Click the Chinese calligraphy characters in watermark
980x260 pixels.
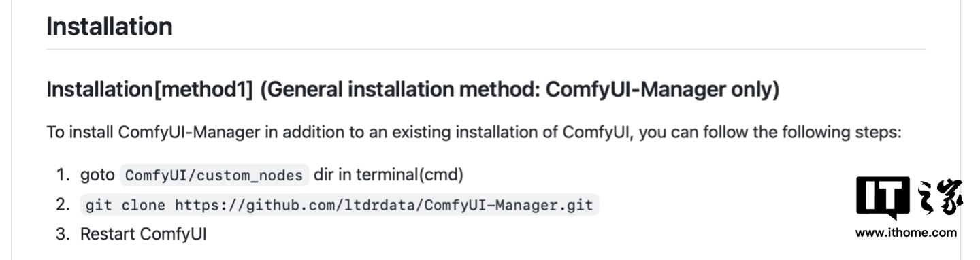pyautogui.click(x=938, y=198)
